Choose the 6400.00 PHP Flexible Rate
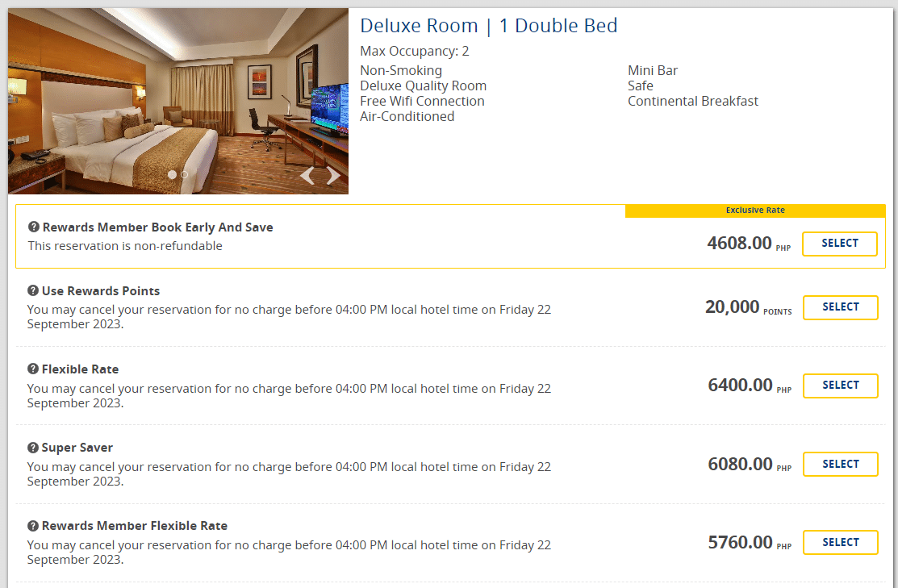 pyautogui.click(x=840, y=386)
